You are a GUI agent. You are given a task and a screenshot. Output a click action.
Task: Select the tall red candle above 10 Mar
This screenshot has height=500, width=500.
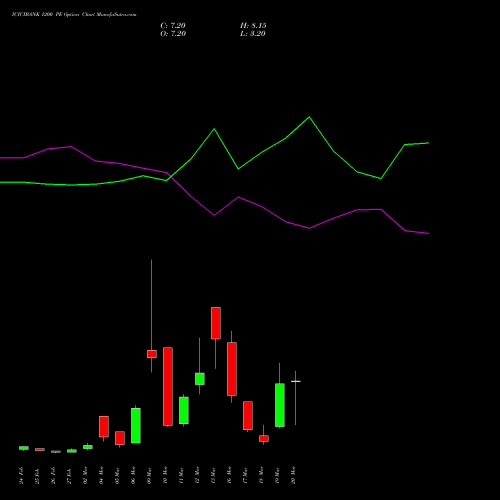168,386
